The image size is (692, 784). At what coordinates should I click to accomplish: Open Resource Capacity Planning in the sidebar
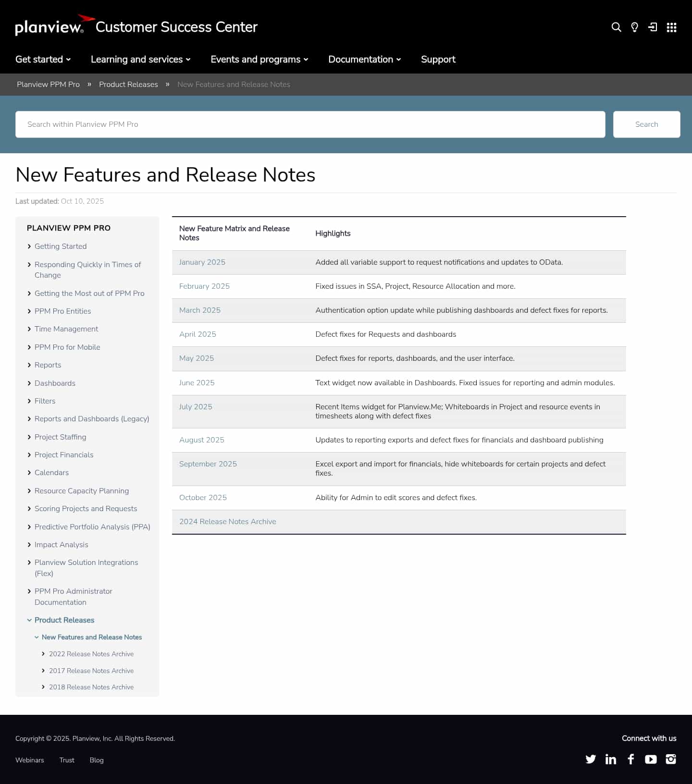(82, 491)
